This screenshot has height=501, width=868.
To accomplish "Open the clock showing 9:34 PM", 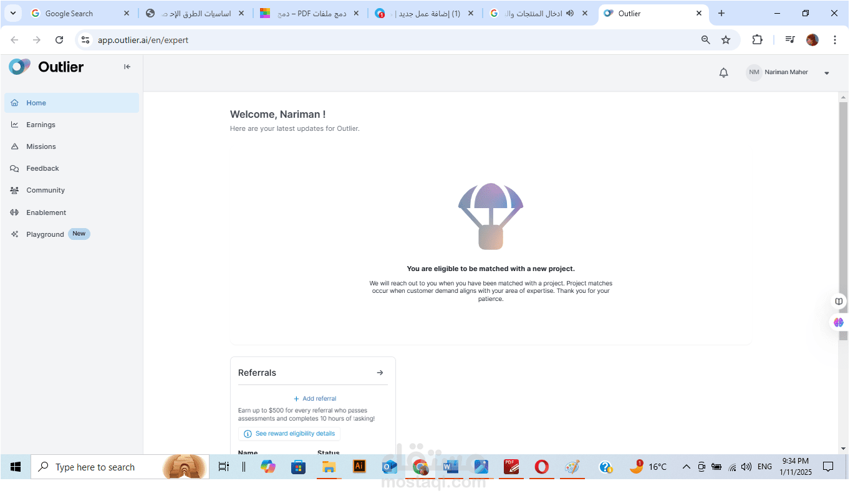I will (x=796, y=467).
